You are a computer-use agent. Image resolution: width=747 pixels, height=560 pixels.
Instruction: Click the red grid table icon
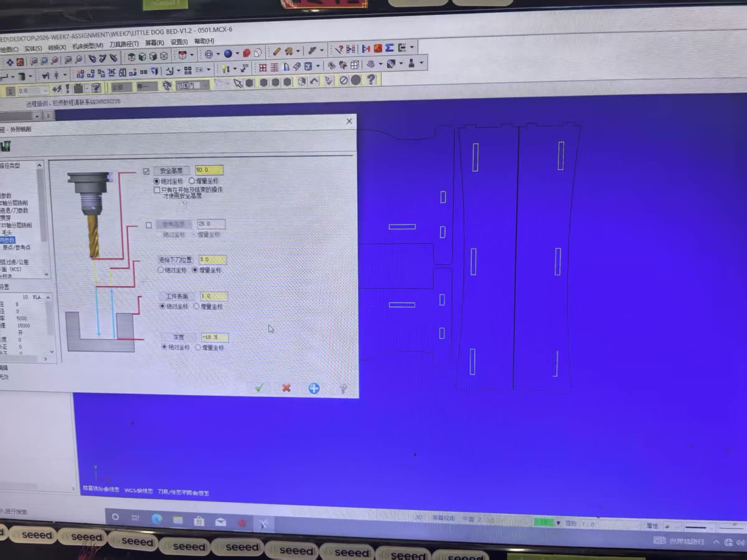click(263, 67)
